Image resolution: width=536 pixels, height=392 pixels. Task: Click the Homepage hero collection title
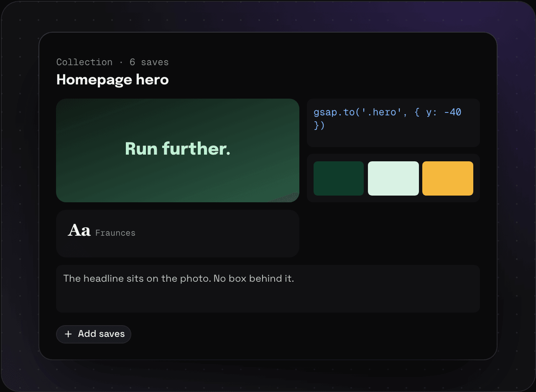click(112, 79)
